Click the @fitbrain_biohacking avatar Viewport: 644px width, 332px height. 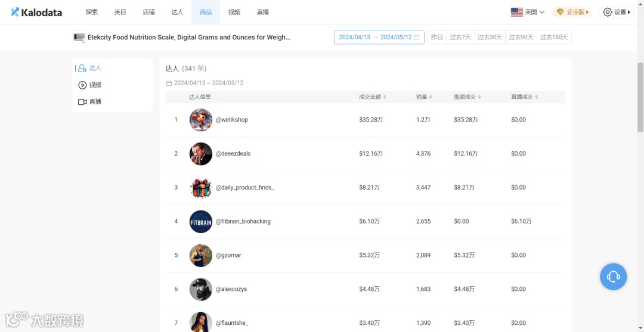(201, 222)
